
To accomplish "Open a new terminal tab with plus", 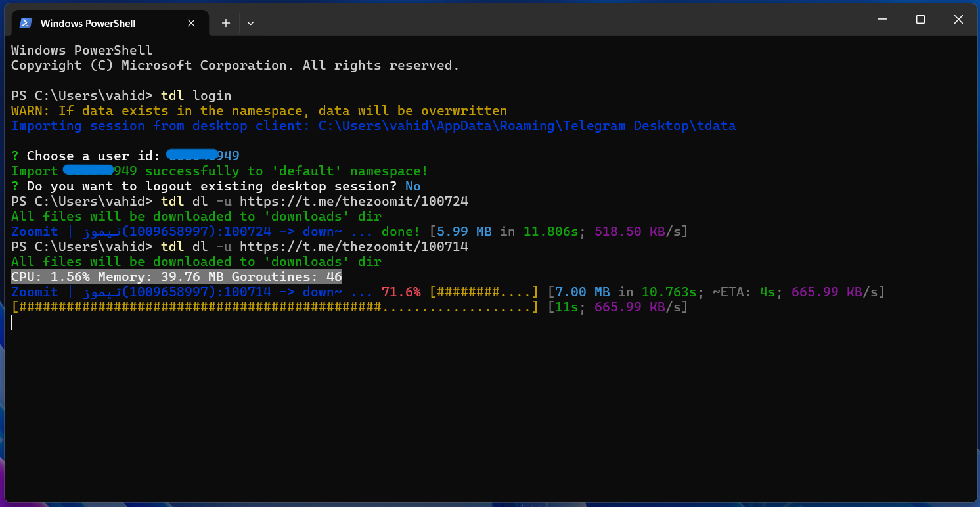I will click(226, 23).
